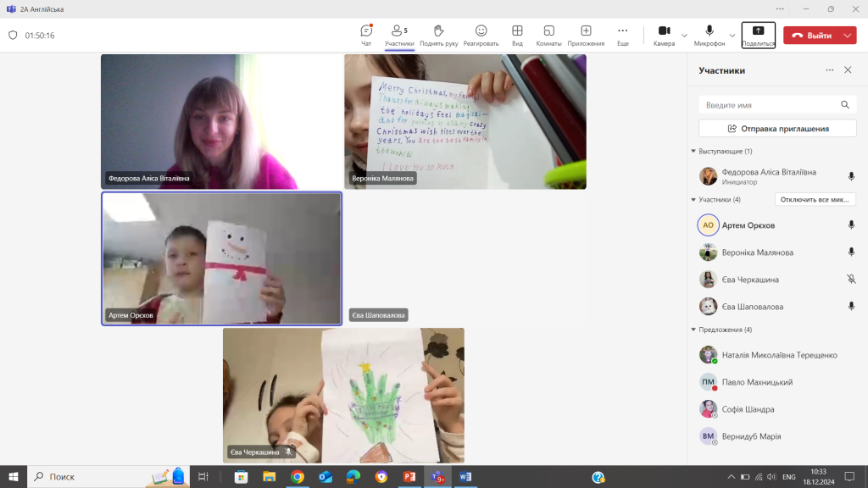This screenshot has height=488, width=868.
Task: Toggle the Camera on or off
Action: point(664,31)
